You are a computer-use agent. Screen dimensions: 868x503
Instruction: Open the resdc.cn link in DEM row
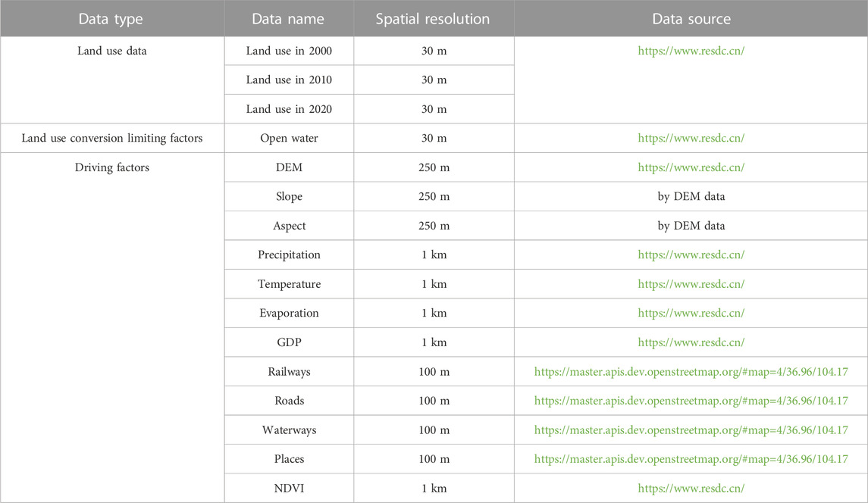tap(691, 167)
